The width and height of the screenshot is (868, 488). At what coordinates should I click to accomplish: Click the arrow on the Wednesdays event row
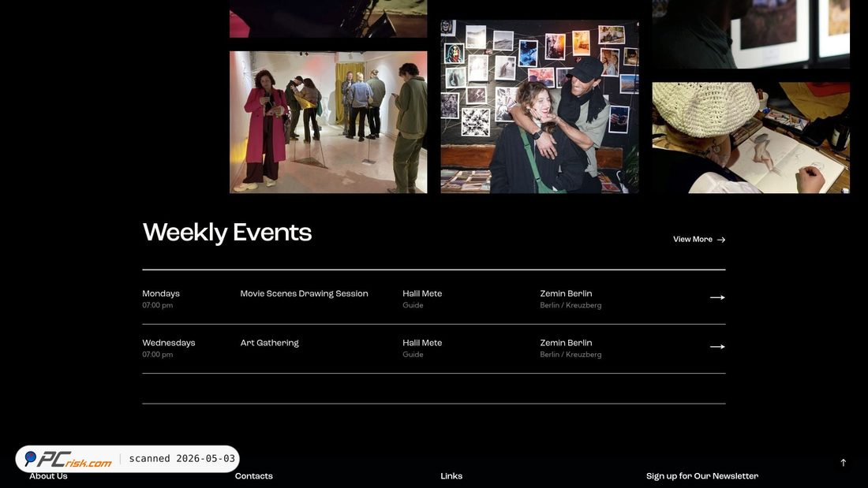point(717,347)
